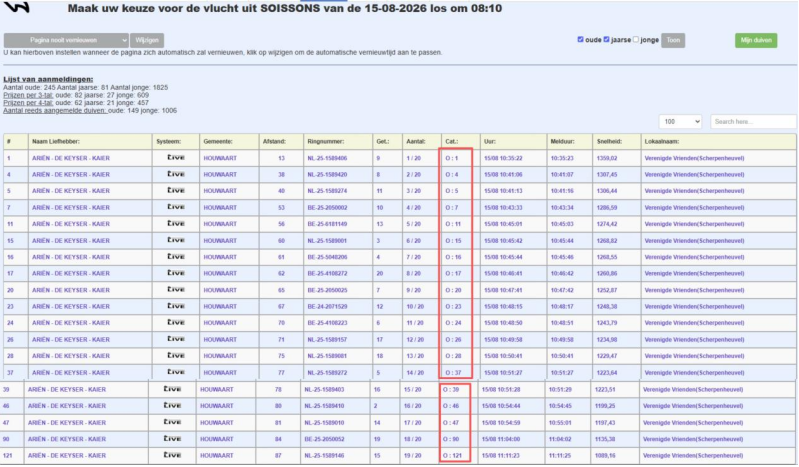The width and height of the screenshot is (799, 467).
Task: Click the site logo in the top-left corner
Action: [16, 6]
